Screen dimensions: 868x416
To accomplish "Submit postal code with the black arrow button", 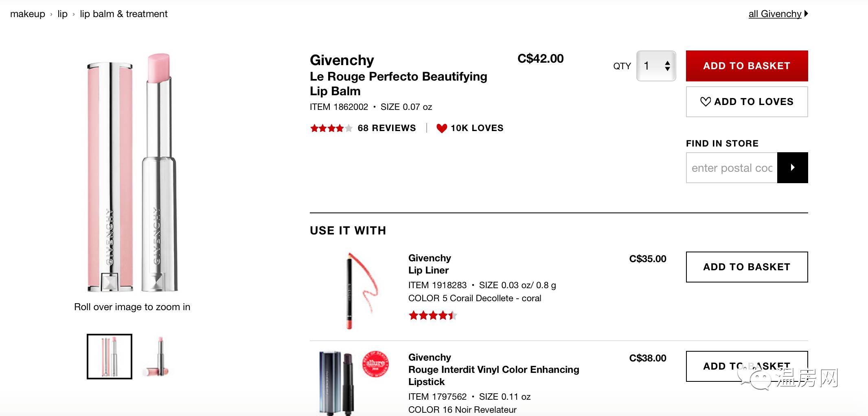I will tap(792, 168).
